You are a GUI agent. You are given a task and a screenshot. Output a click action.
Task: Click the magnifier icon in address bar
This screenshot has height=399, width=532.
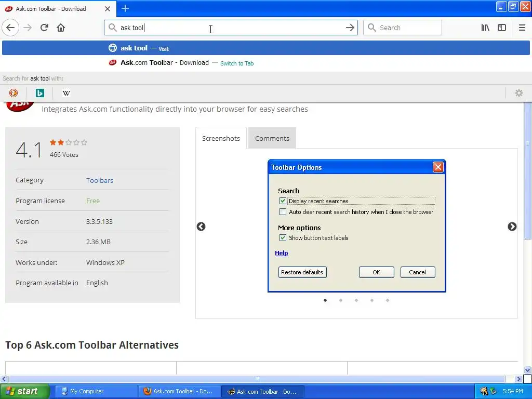[113, 28]
